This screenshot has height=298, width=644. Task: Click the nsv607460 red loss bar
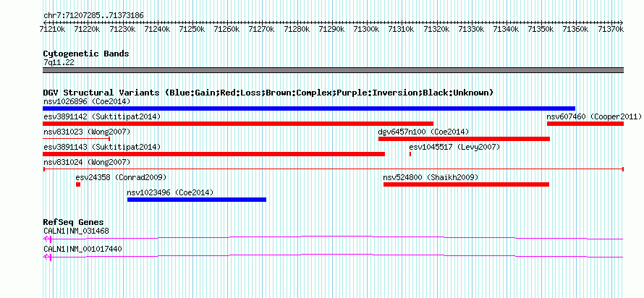coord(585,124)
